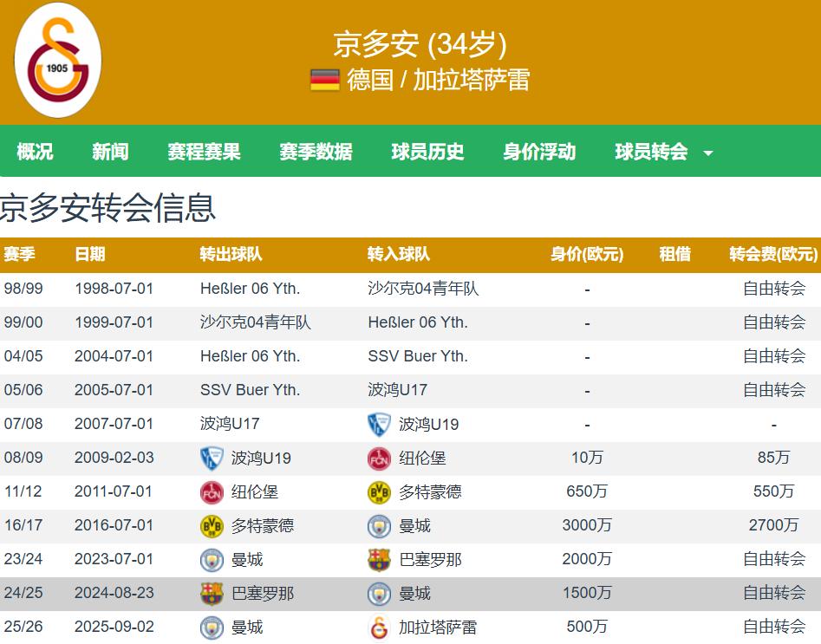The height and width of the screenshot is (644, 821).
Task: Click the 650万 value cell
Action: pyautogui.click(x=587, y=492)
